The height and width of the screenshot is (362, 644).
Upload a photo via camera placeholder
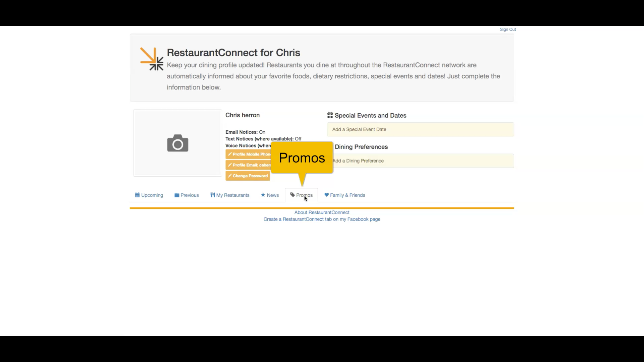(178, 143)
